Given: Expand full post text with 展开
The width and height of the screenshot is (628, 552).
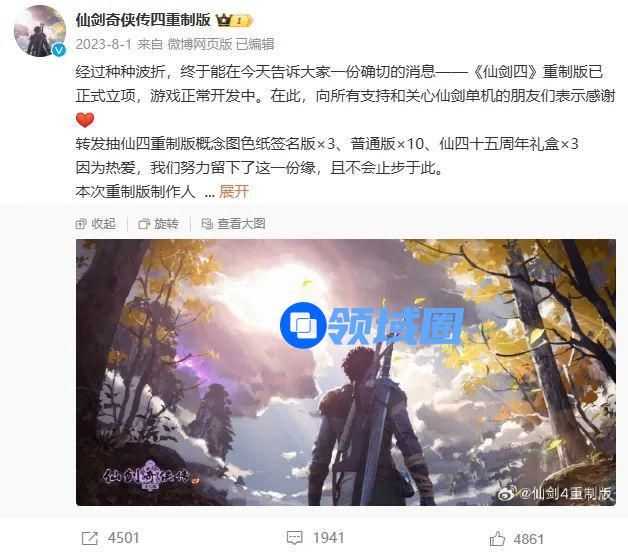Looking at the screenshot, I should 234,191.
